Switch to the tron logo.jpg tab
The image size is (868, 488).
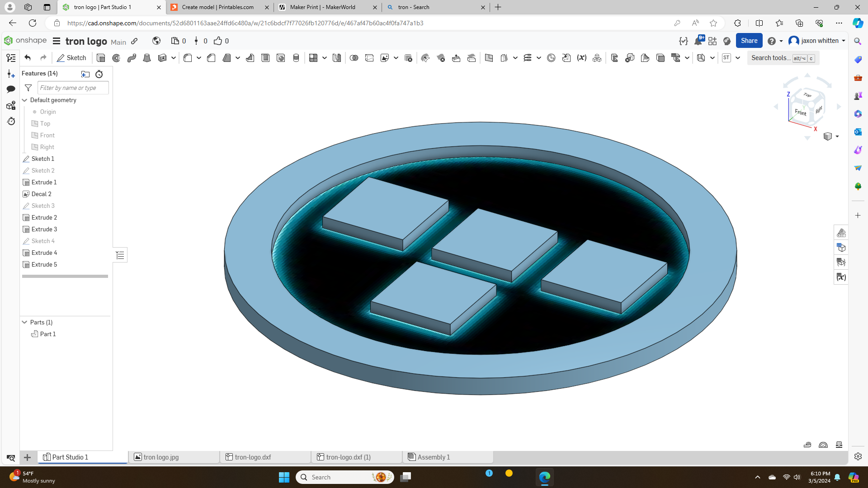(x=174, y=457)
